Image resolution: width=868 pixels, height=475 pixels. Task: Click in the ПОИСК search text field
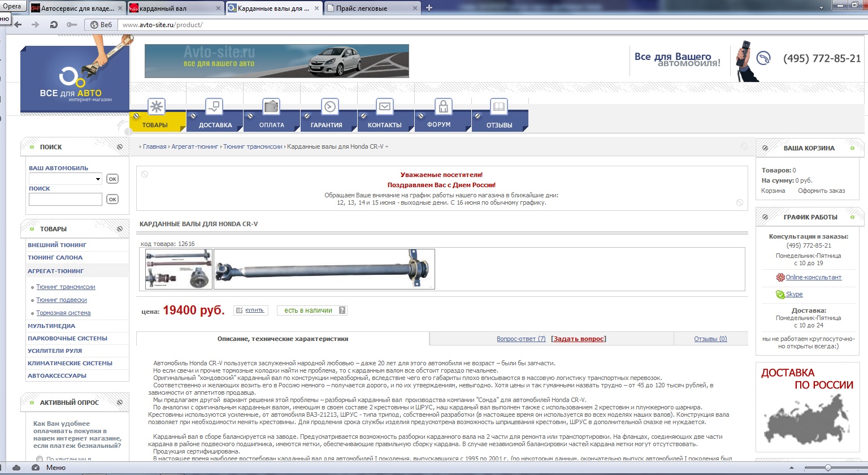(x=66, y=199)
